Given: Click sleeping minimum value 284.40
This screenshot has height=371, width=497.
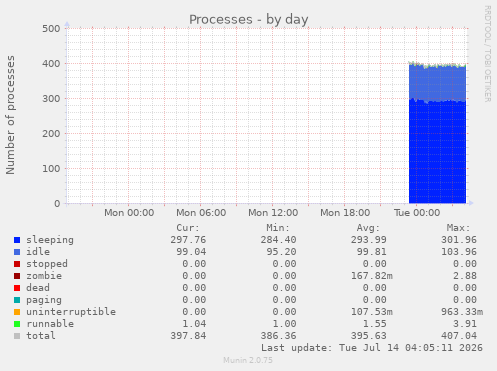Looking at the screenshot, I should coord(278,240).
